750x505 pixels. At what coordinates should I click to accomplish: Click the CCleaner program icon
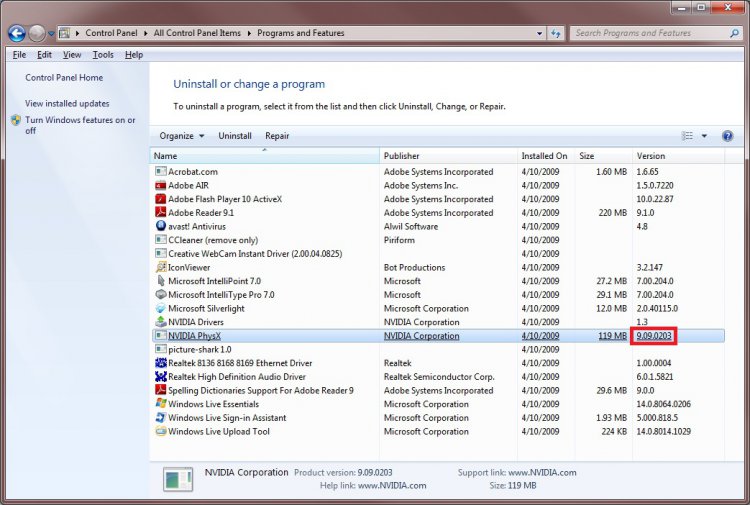click(x=161, y=240)
